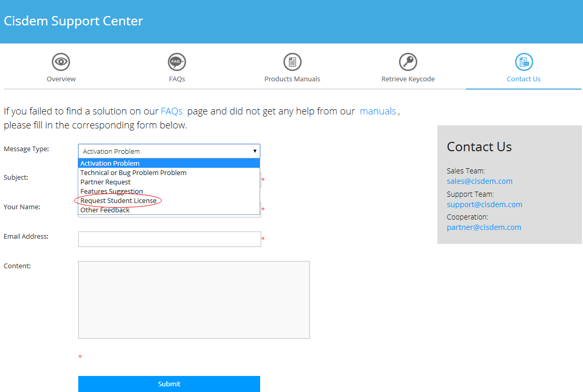
Task: Click the Subject label
Action: pos(16,178)
